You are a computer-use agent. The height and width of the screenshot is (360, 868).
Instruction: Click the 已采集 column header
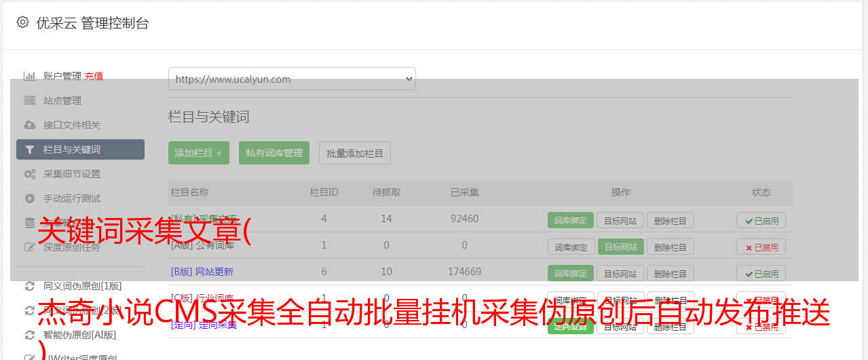point(464,192)
